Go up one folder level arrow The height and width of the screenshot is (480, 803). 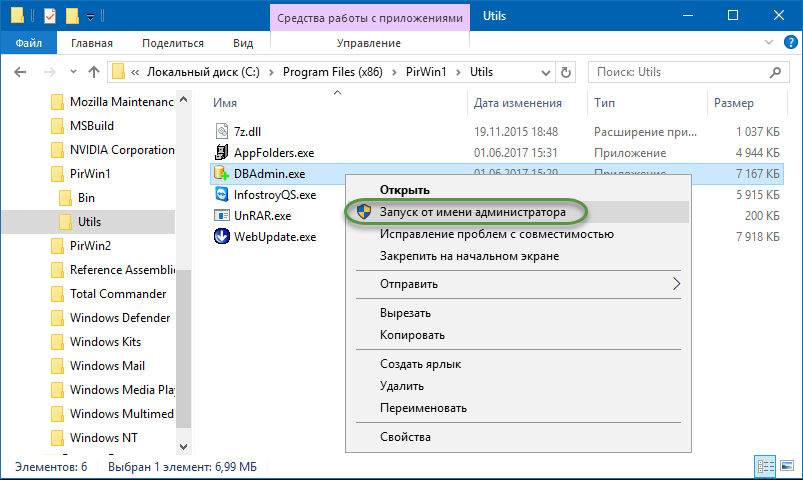94,72
